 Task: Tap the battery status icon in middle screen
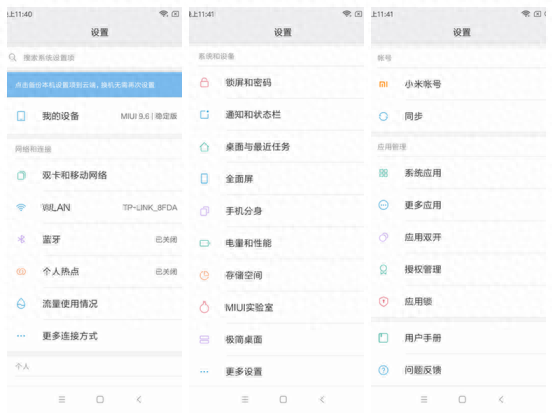coord(358,14)
